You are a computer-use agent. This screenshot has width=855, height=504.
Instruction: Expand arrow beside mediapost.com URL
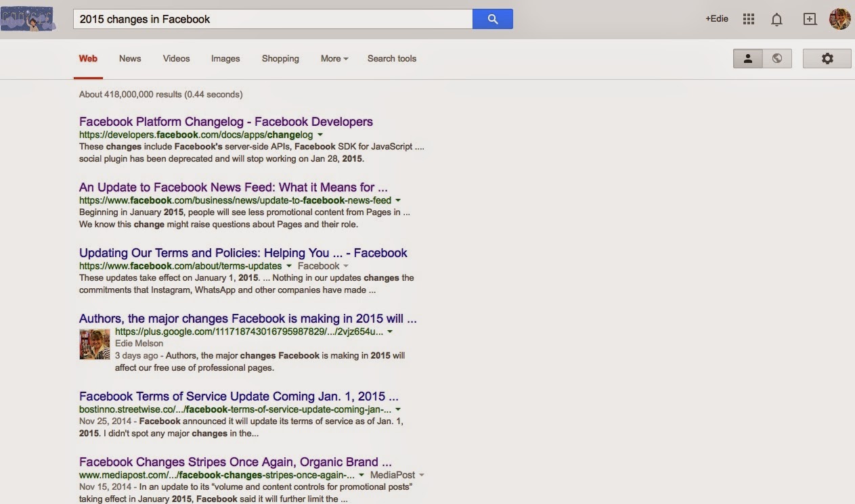[362, 476]
